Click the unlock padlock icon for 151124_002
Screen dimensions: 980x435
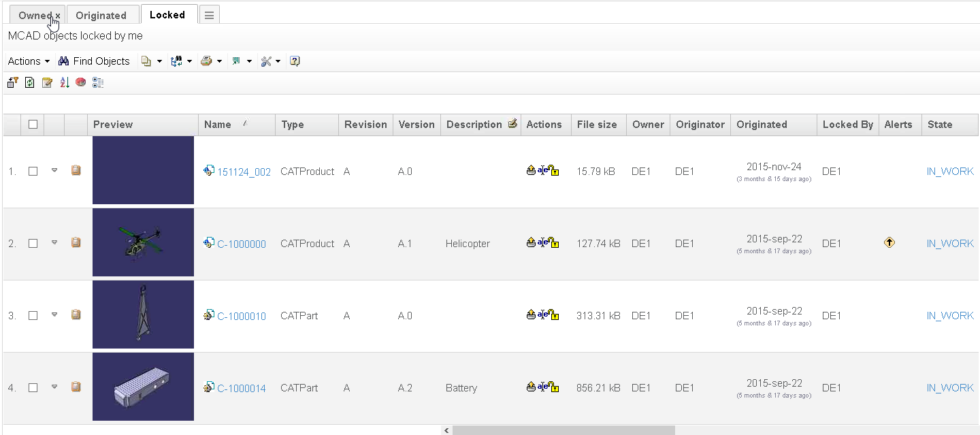[555, 172]
